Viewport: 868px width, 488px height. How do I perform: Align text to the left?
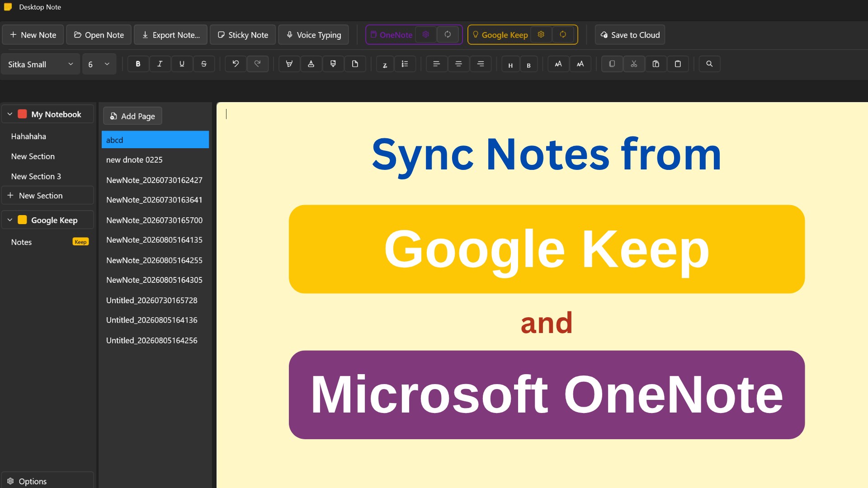pyautogui.click(x=436, y=64)
